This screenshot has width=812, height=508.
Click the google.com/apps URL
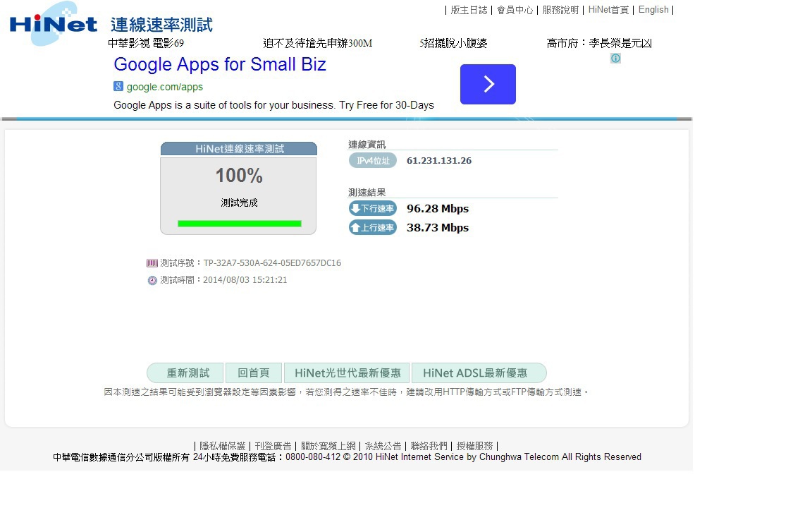click(165, 87)
